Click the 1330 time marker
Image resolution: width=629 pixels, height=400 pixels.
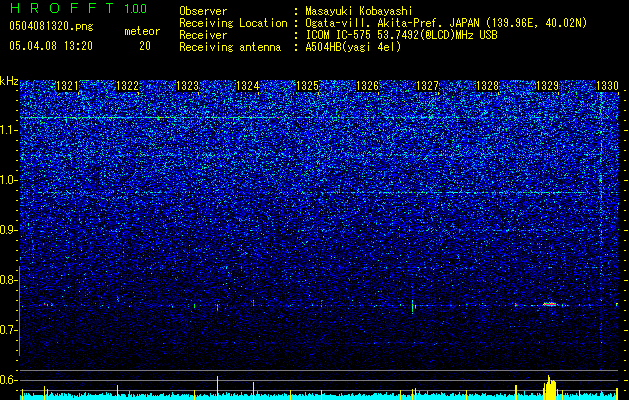607,86
